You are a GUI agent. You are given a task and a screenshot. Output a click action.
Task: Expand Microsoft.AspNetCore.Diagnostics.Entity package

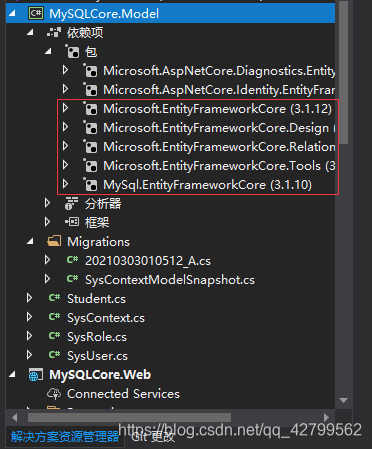point(66,70)
